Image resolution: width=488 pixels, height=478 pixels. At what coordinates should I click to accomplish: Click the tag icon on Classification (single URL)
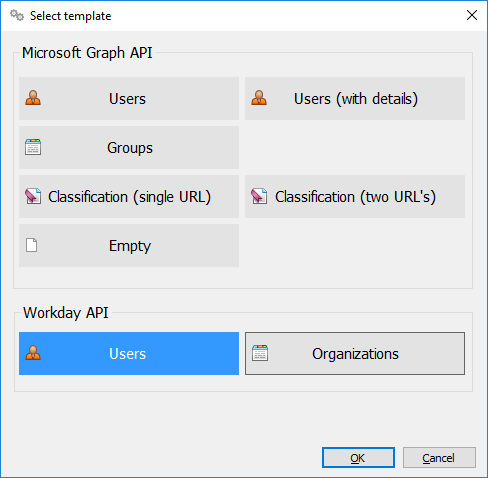point(33,196)
